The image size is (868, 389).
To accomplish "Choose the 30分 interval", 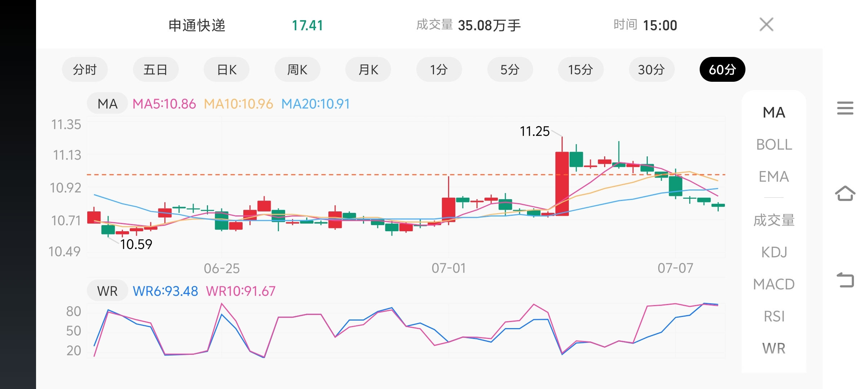I will (x=652, y=70).
